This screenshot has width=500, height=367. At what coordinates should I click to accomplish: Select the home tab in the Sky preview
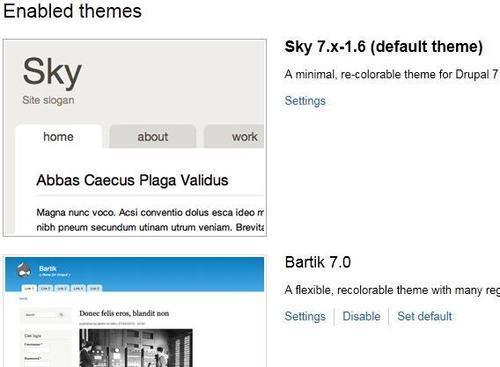coord(58,136)
